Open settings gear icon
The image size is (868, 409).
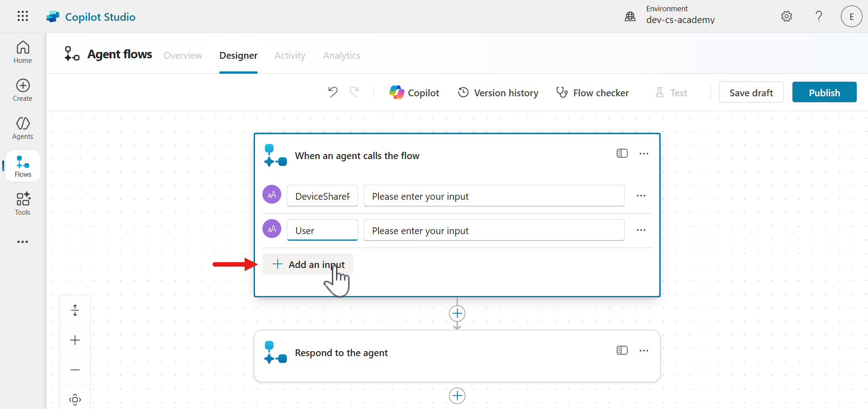tap(787, 16)
